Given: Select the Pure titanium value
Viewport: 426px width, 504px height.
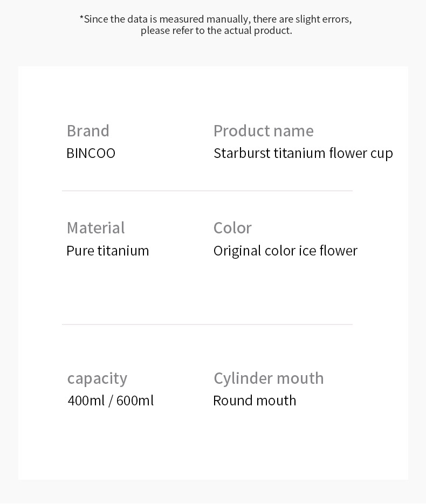Looking at the screenshot, I should pyautogui.click(x=108, y=251).
